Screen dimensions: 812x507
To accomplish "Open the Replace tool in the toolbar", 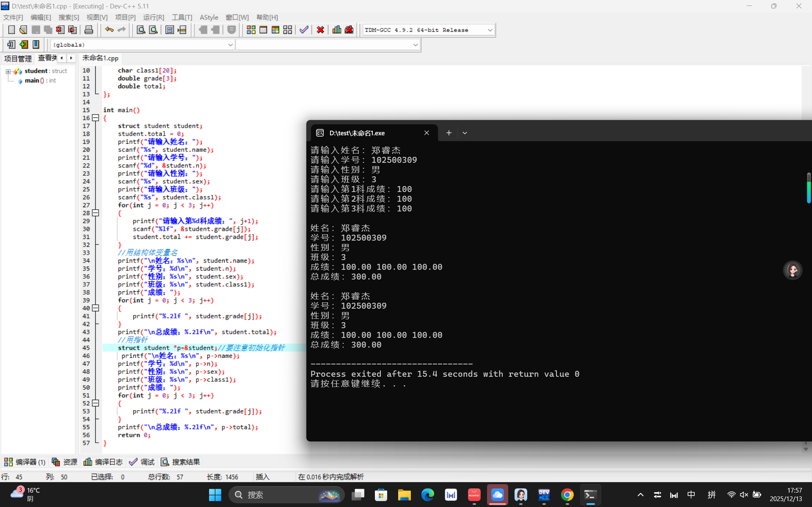I will 153,30.
